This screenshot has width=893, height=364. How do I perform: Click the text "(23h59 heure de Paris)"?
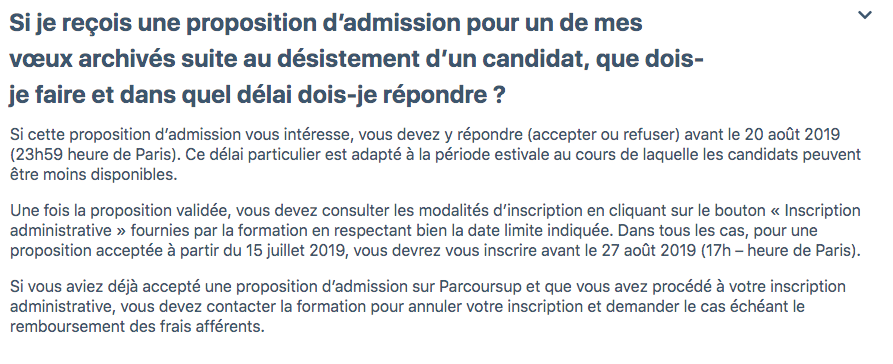[92, 155]
